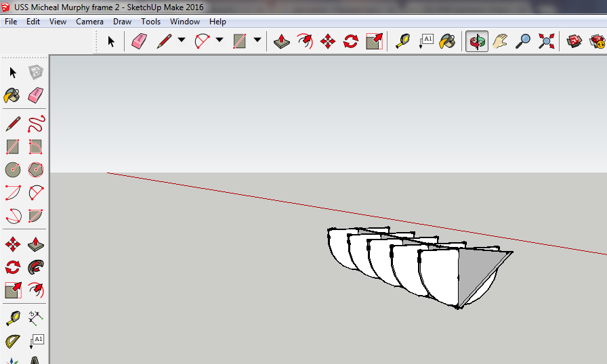Viewport: 607px width, 364px height.
Task: Select the Scale tool in top toolbar
Action: tap(374, 41)
